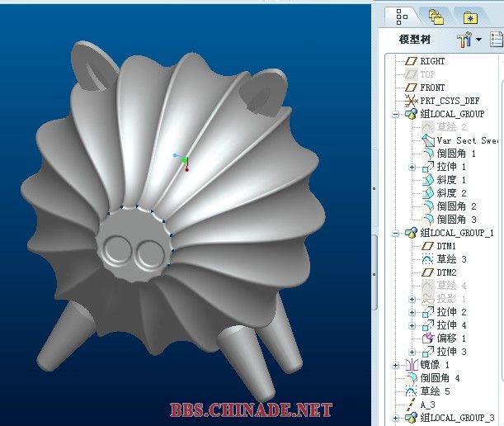Image resolution: width=504 pixels, height=426 pixels.
Task: Open the settings dropdown arrow beside tool icon
Action: [x=478, y=40]
